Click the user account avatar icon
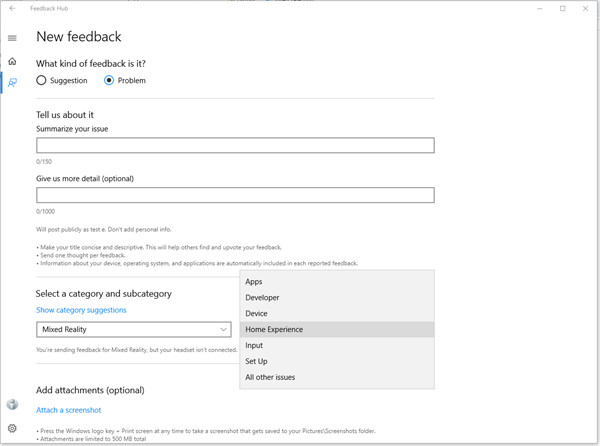This screenshot has height=446, width=600. tap(12, 405)
